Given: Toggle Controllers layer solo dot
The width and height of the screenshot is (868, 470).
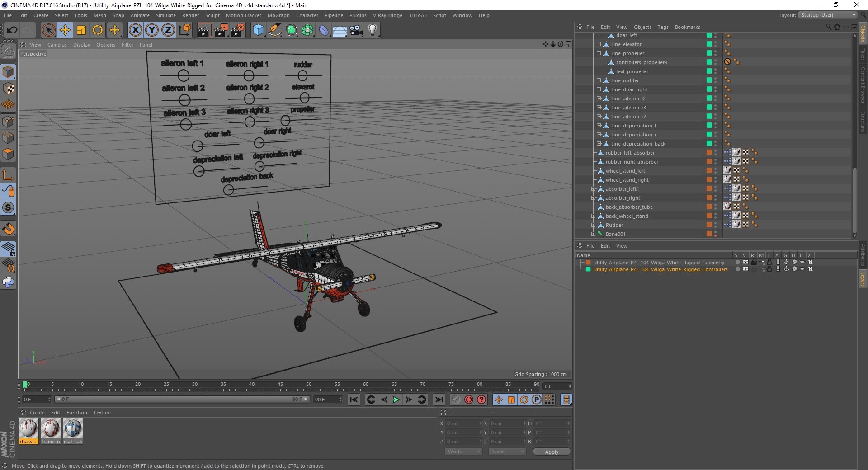Looking at the screenshot, I should (738, 269).
